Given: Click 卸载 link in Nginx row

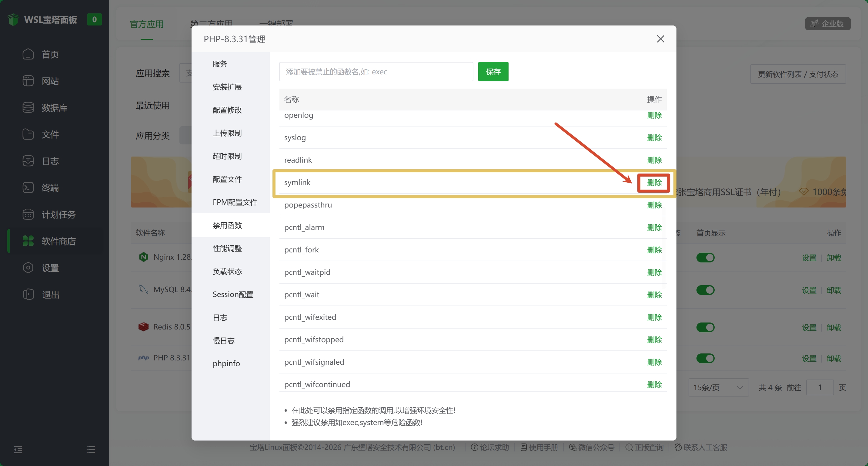Looking at the screenshot, I should 834,258.
